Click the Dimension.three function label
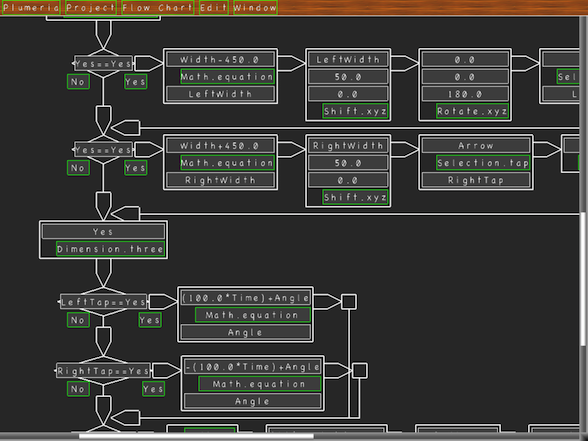Viewport: 588px width, 441px height. [110, 249]
